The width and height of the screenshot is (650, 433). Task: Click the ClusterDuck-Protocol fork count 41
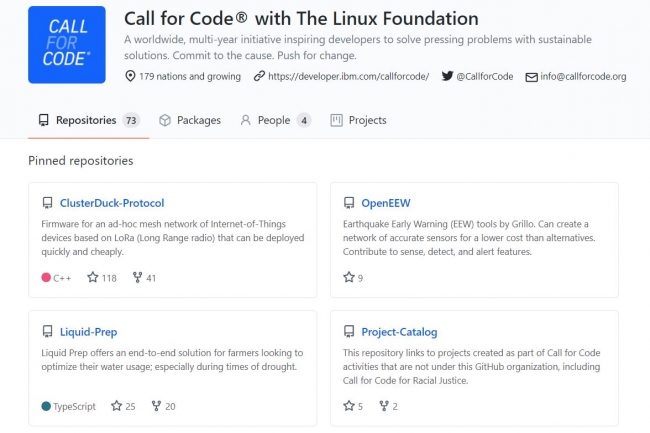coord(151,278)
